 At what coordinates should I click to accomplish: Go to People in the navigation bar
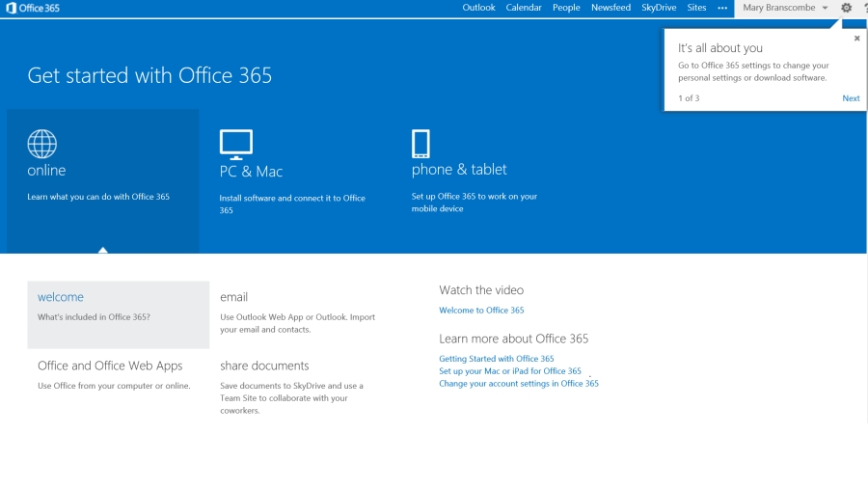point(566,8)
